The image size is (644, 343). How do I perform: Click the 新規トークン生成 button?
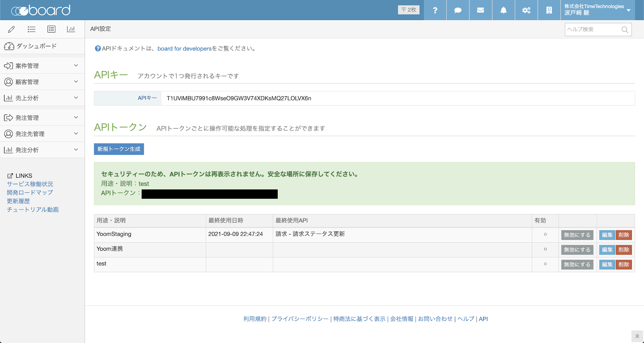pos(119,149)
